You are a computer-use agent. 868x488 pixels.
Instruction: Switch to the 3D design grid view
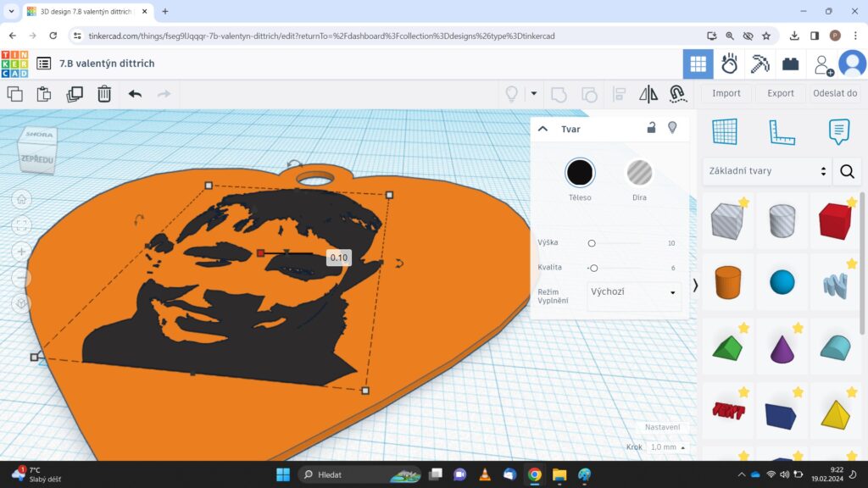[x=698, y=64]
